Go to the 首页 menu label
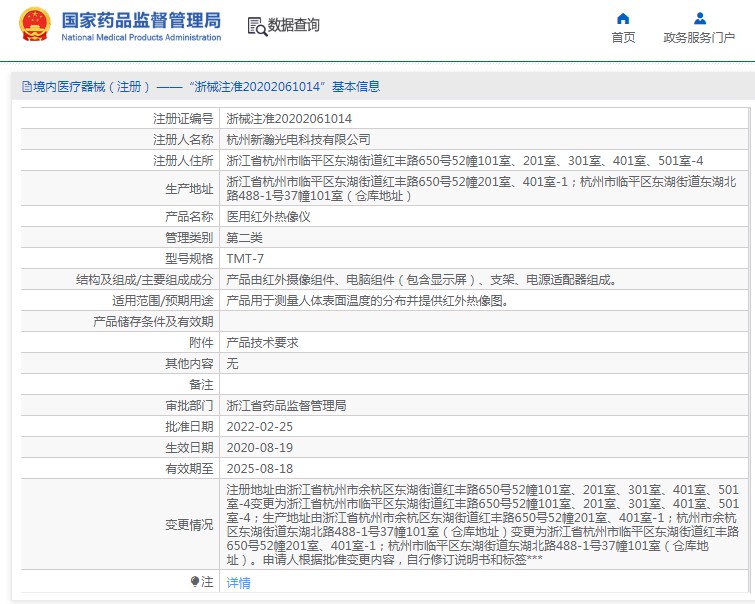755x604 pixels. 623,38
